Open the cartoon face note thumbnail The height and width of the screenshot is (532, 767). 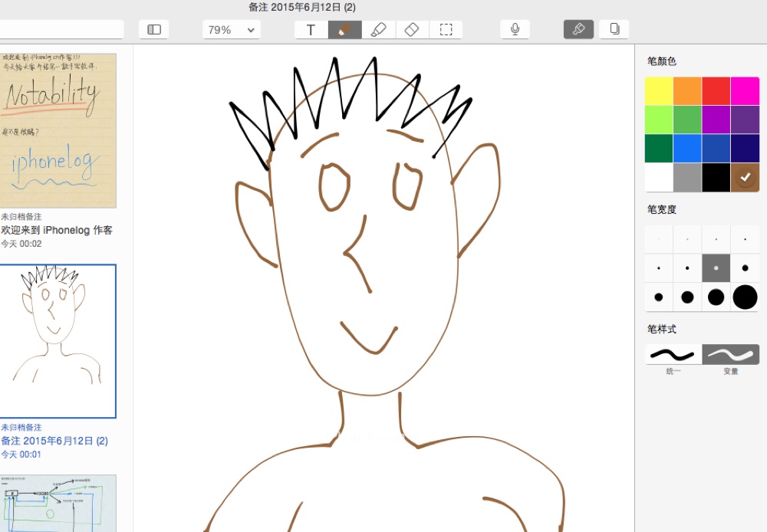pyautogui.click(x=58, y=341)
